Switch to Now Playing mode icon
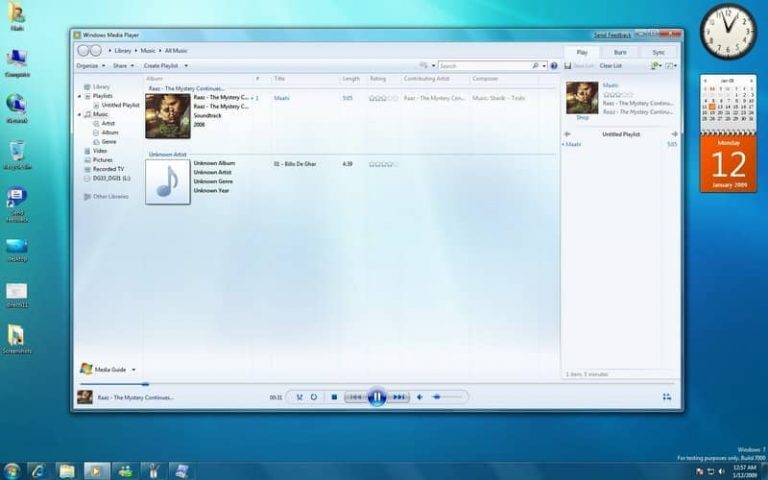This screenshot has width=768, height=480. 667,397
